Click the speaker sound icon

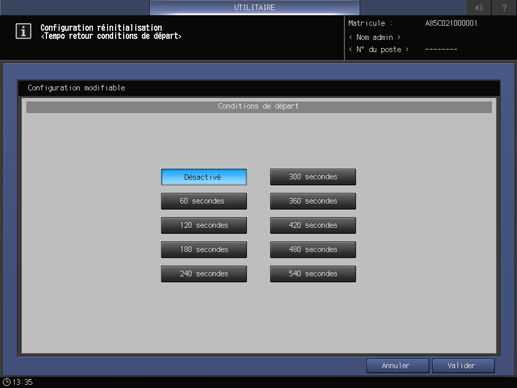[x=479, y=7]
